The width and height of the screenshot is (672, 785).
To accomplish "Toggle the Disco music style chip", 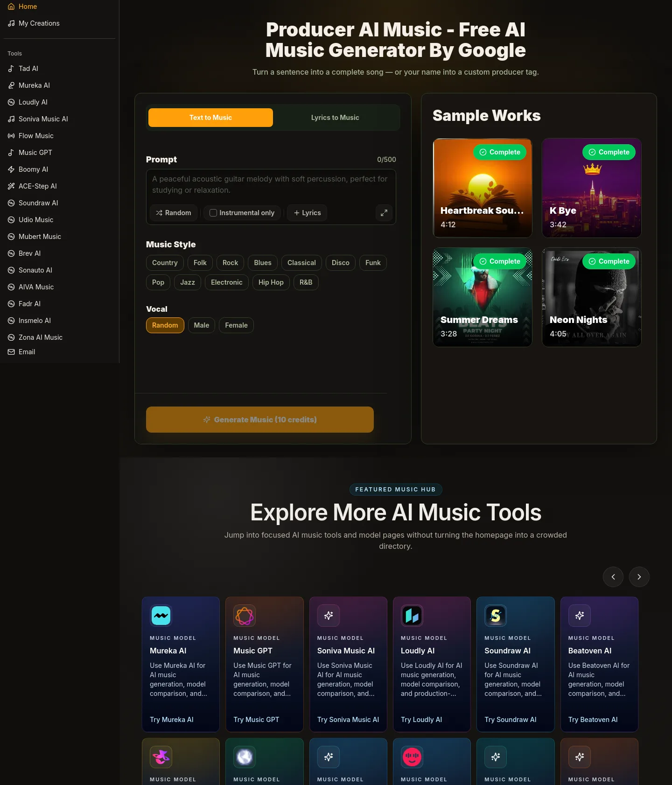I will pyautogui.click(x=341, y=263).
